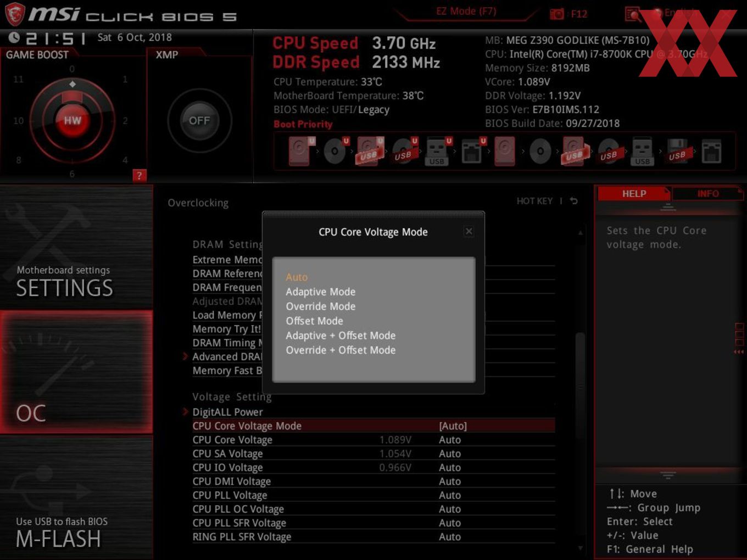Screen dimensions: 747x560
Task: Select the DRAM Timing row
Action: pos(226,343)
